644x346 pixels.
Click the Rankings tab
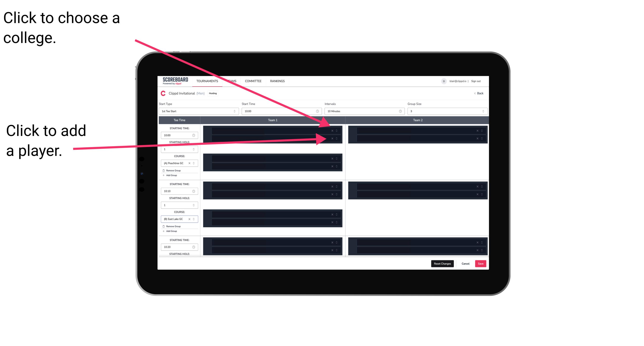277,81
